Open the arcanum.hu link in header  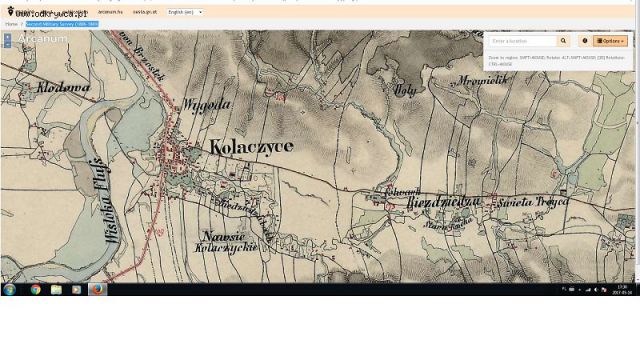(110, 12)
